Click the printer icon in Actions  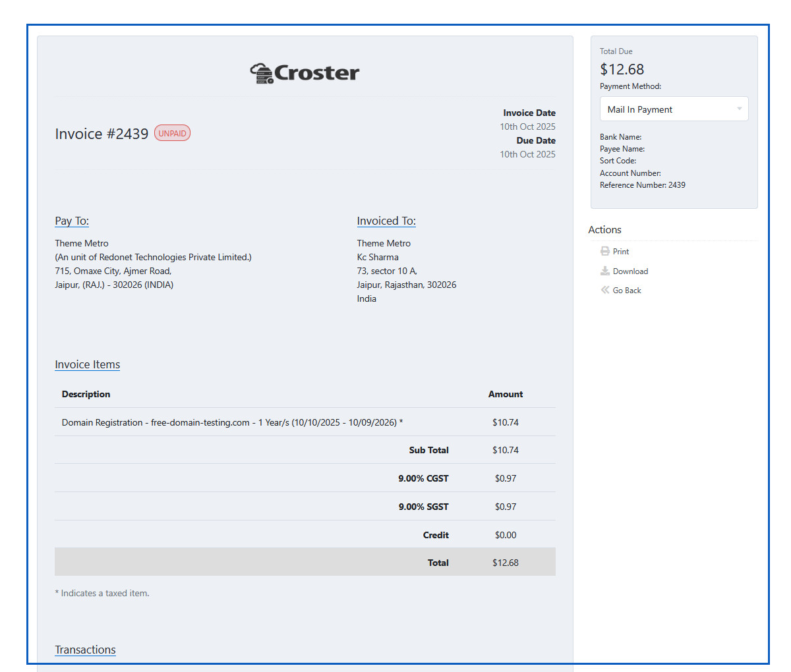604,251
